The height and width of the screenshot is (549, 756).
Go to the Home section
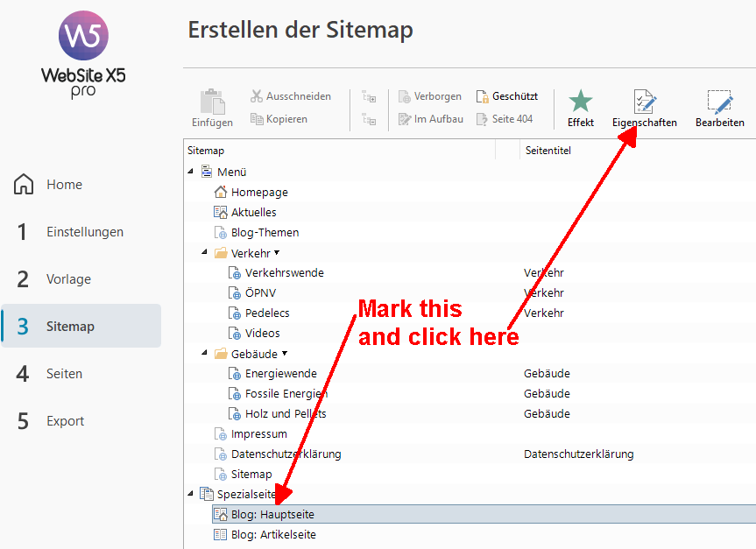[x=64, y=185]
